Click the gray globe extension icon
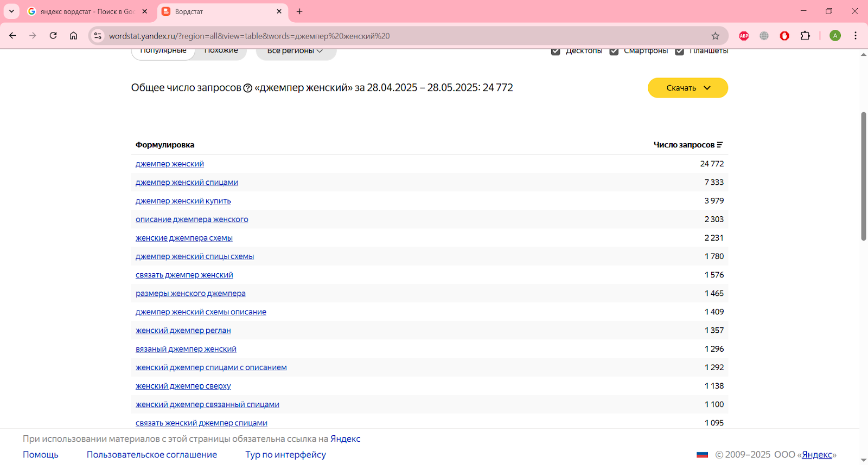 [764, 36]
